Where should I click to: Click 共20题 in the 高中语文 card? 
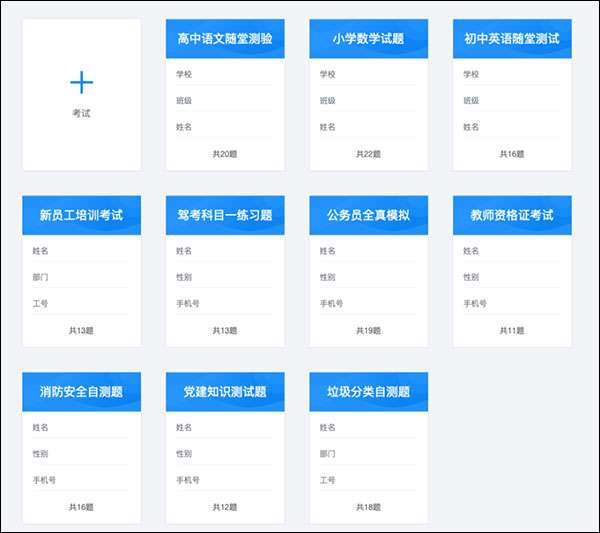pyautogui.click(x=225, y=154)
